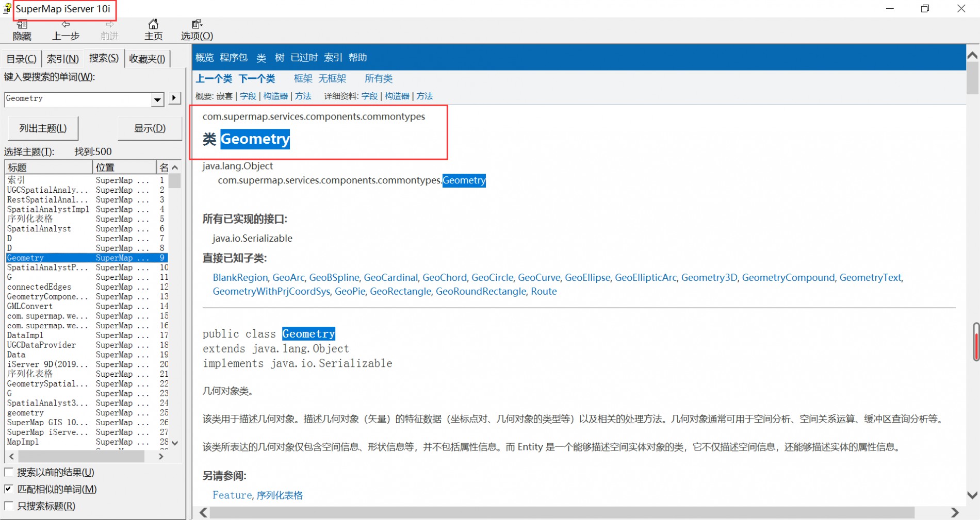
Task: Open 帮助 in the javadoc navigation bar
Action: click(358, 57)
